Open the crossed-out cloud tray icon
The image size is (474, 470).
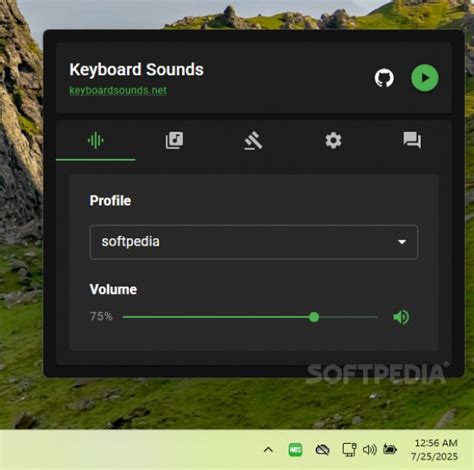click(x=322, y=450)
